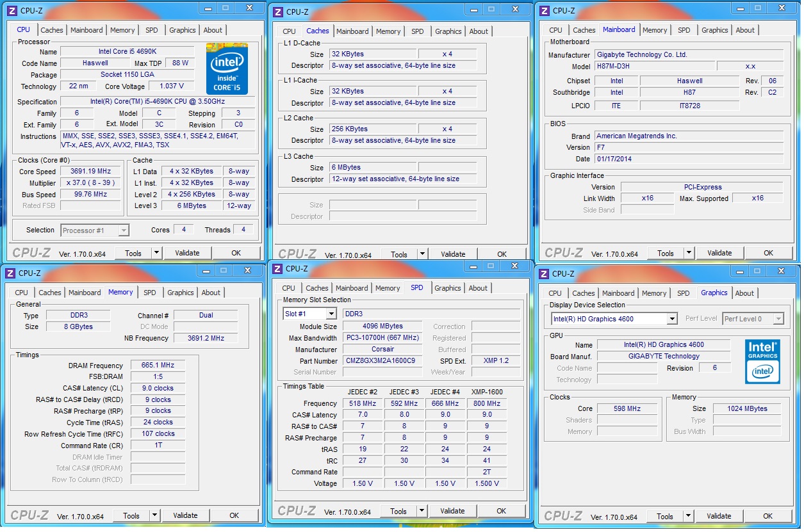This screenshot has width=804, height=532.
Task: Click the Intel Core i5 logo badge
Action: 227,69
